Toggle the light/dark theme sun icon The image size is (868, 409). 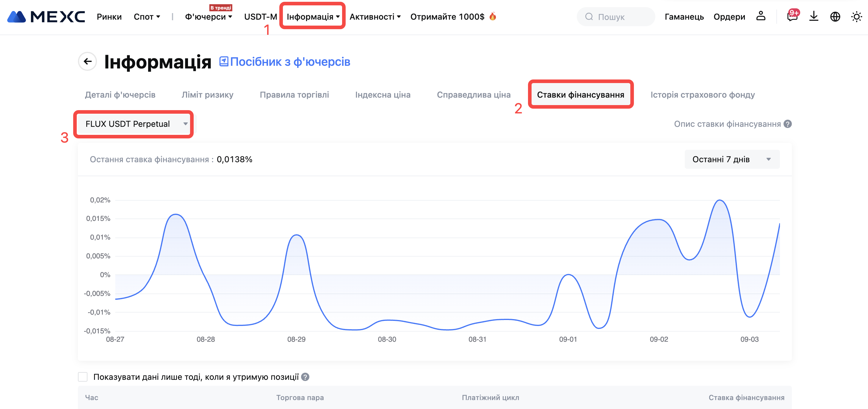[856, 17]
